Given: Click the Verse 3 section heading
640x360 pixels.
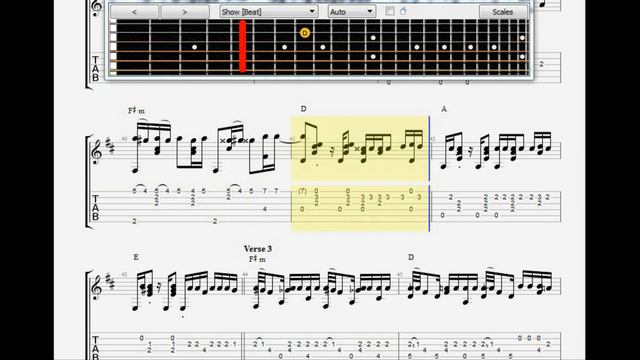Looking at the screenshot, I should [258, 249].
